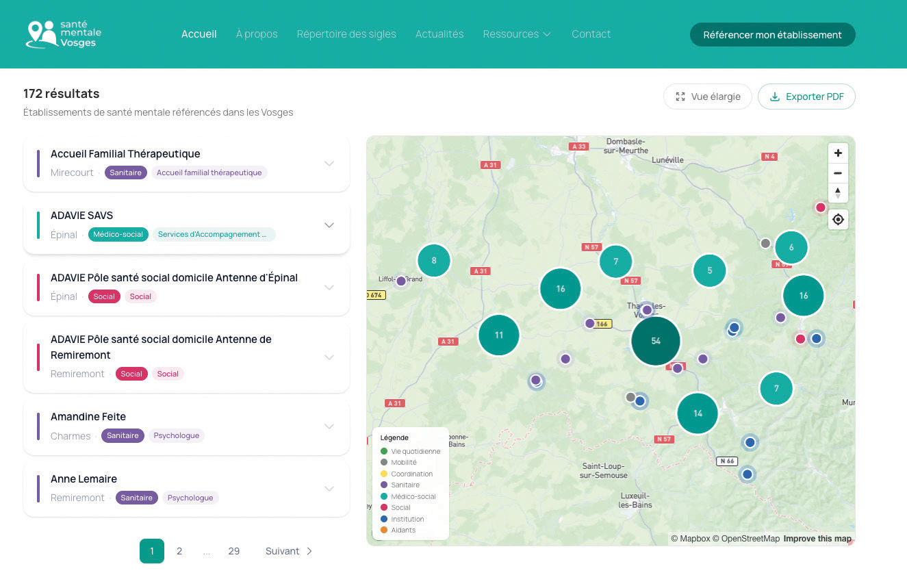Open the Actualités page
Screen dimensions: 907x588
[439, 34]
